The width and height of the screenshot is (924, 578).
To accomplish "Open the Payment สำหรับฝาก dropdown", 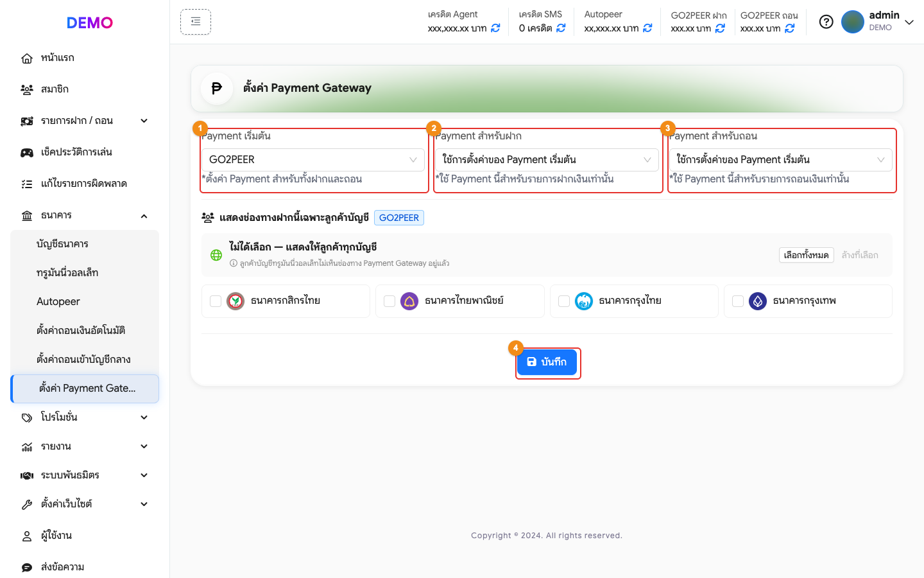I will [547, 160].
